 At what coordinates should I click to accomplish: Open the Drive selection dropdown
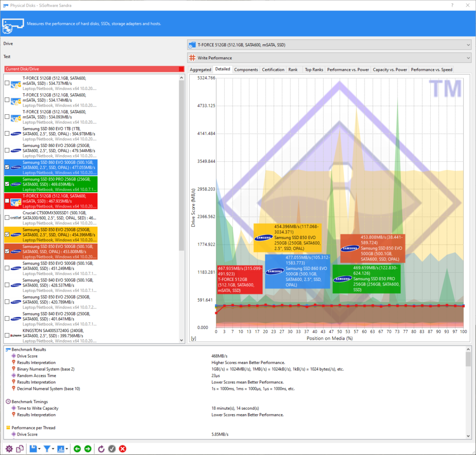tap(330, 45)
